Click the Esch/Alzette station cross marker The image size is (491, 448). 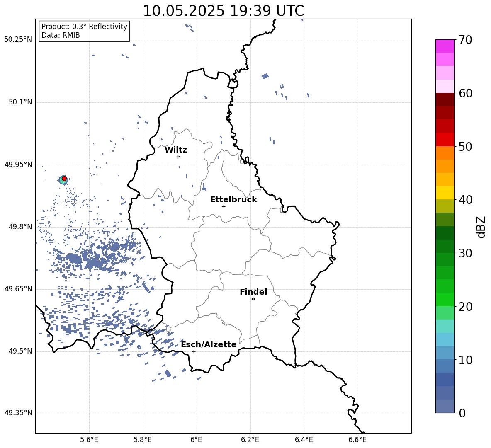[x=194, y=351]
